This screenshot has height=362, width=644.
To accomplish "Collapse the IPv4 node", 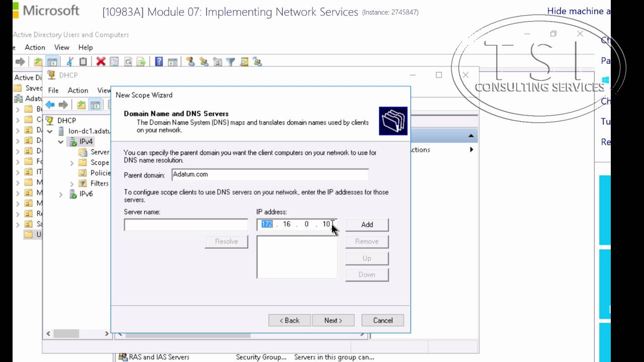I will point(61,142).
